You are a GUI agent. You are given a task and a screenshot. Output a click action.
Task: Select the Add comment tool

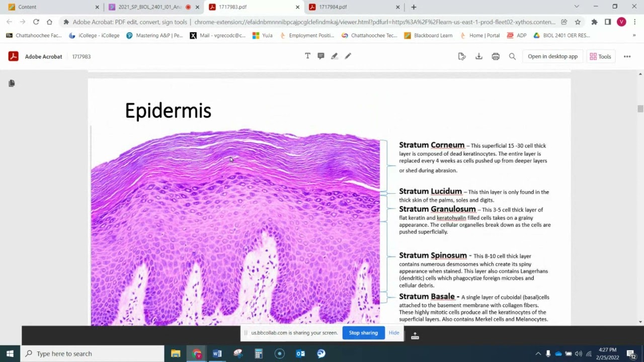coord(321,56)
